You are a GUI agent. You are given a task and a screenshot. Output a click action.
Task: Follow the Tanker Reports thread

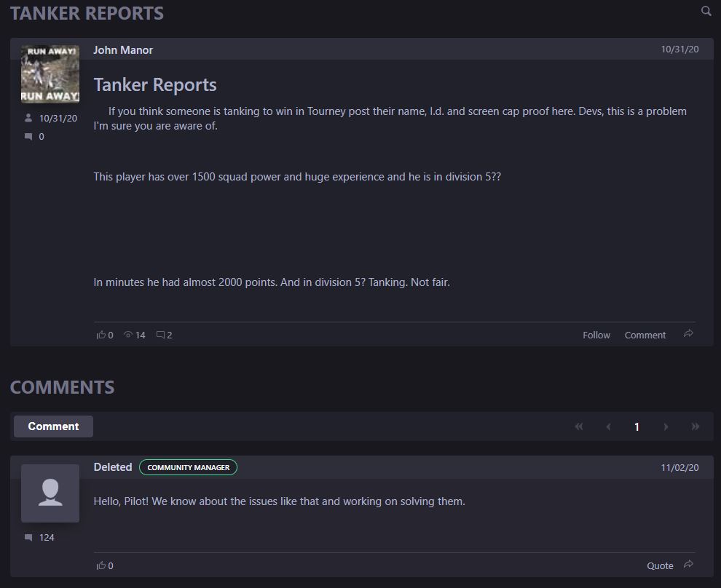point(596,335)
